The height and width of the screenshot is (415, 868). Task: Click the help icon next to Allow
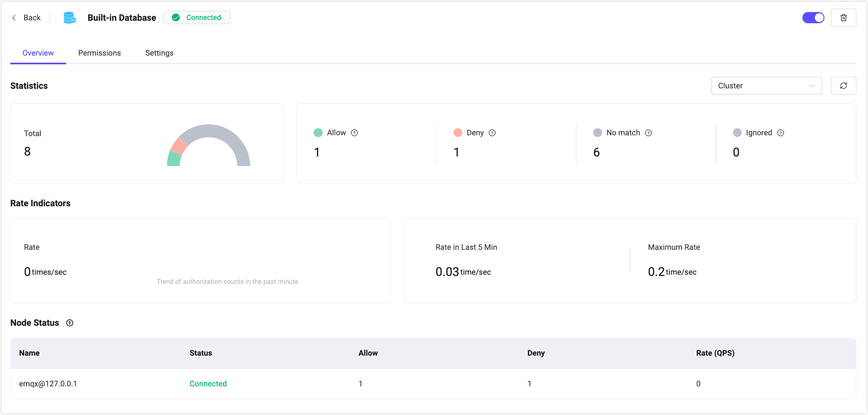click(354, 133)
